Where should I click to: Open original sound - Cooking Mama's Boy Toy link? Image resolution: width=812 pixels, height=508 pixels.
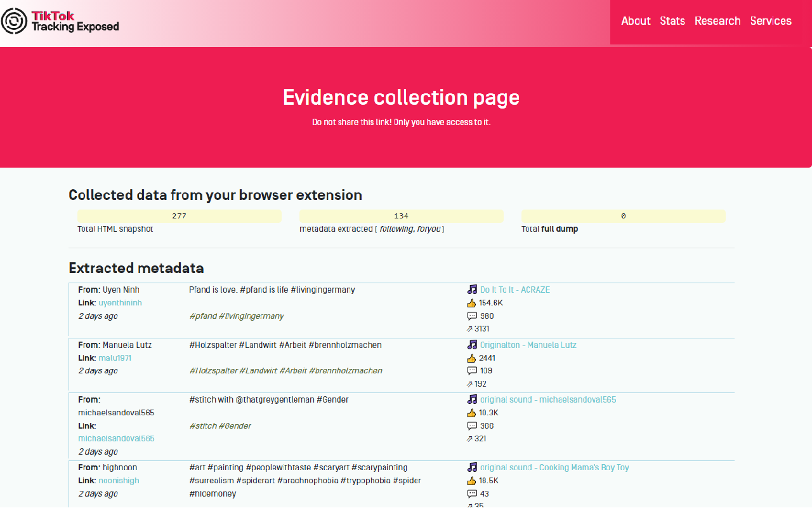pyautogui.click(x=554, y=467)
